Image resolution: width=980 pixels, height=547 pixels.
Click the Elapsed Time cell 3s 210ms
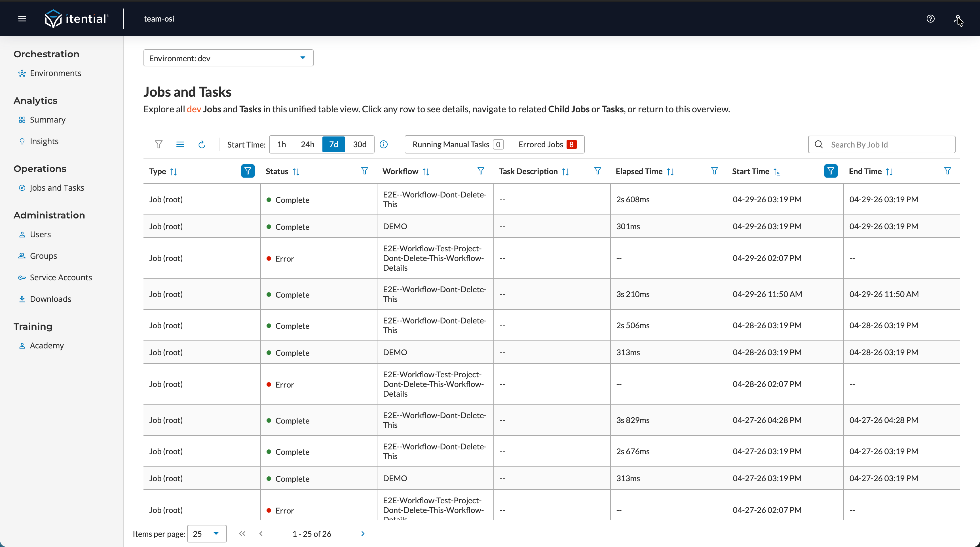(x=669, y=294)
